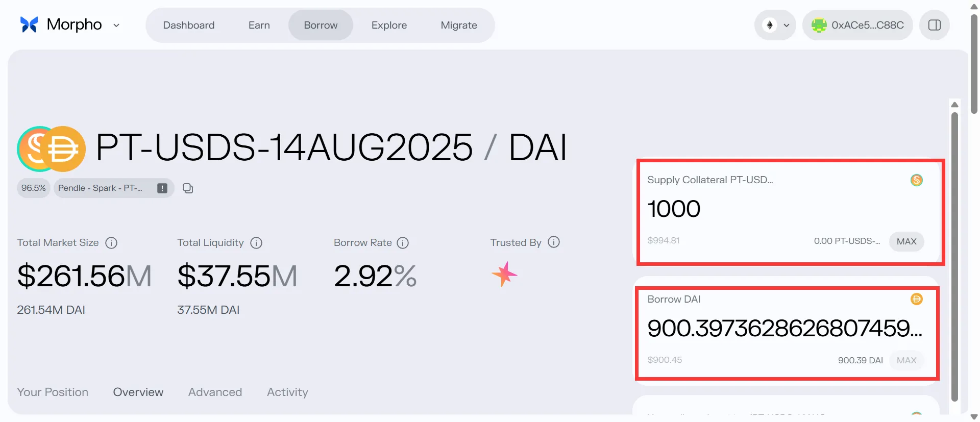Click the supply collateral amount field showing 1000

coord(786,209)
